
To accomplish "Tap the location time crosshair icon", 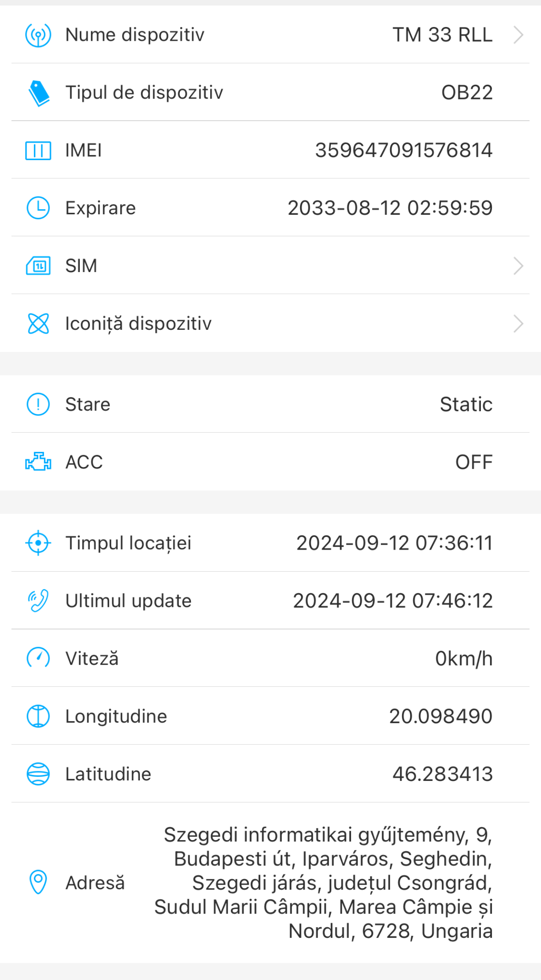I will [38, 543].
